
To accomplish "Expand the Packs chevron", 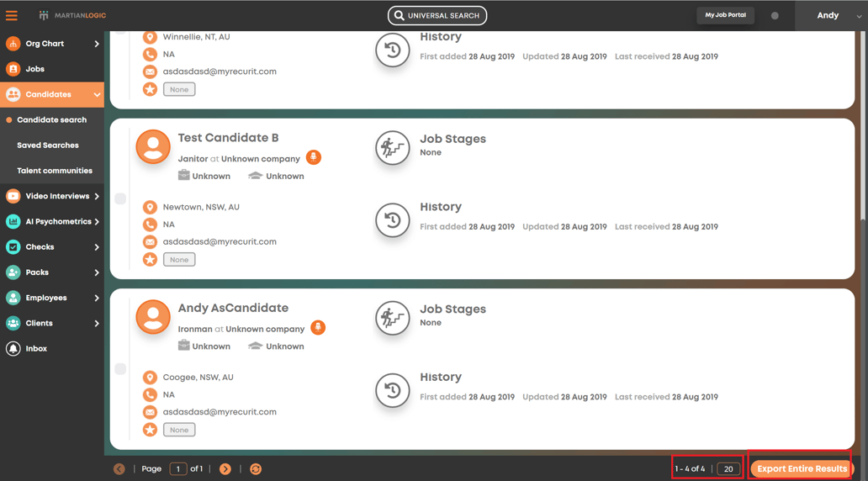I will (97, 272).
